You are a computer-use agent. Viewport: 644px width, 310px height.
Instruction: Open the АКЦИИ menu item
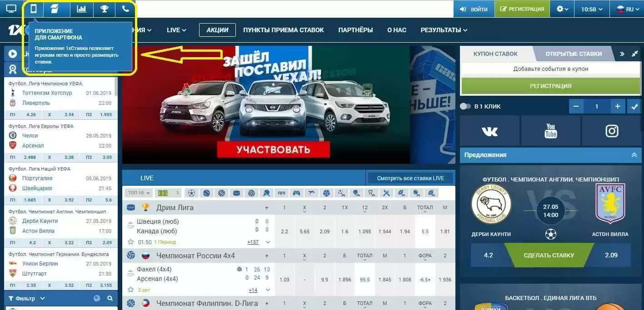click(x=217, y=30)
